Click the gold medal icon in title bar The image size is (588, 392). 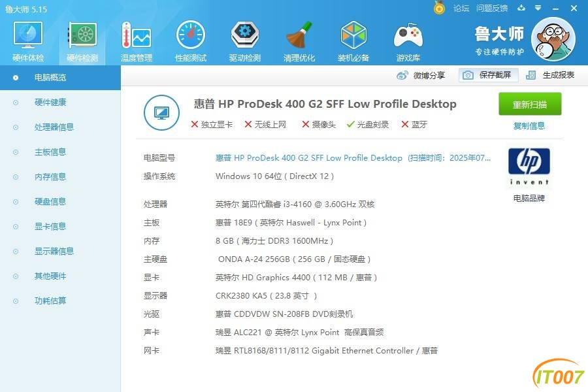[x=439, y=8]
